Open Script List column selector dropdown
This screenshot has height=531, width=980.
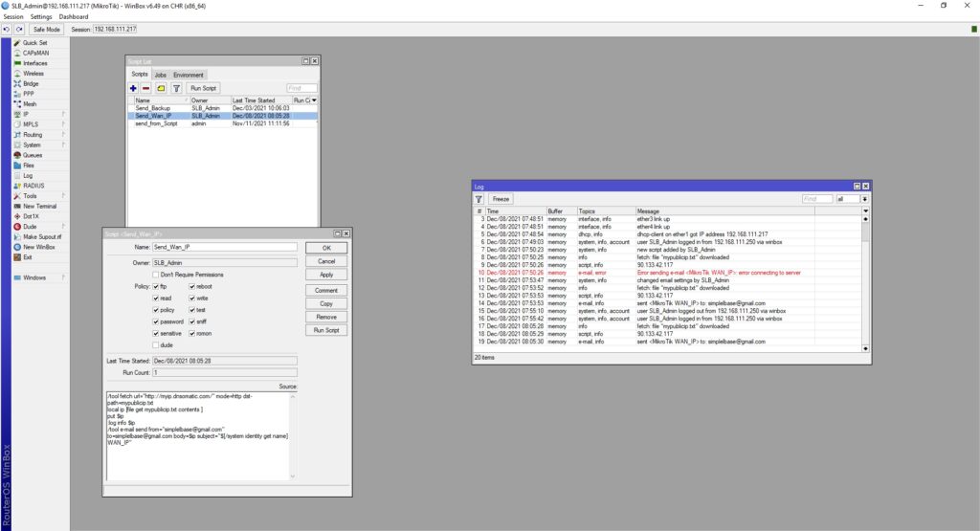(x=314, y=100)
